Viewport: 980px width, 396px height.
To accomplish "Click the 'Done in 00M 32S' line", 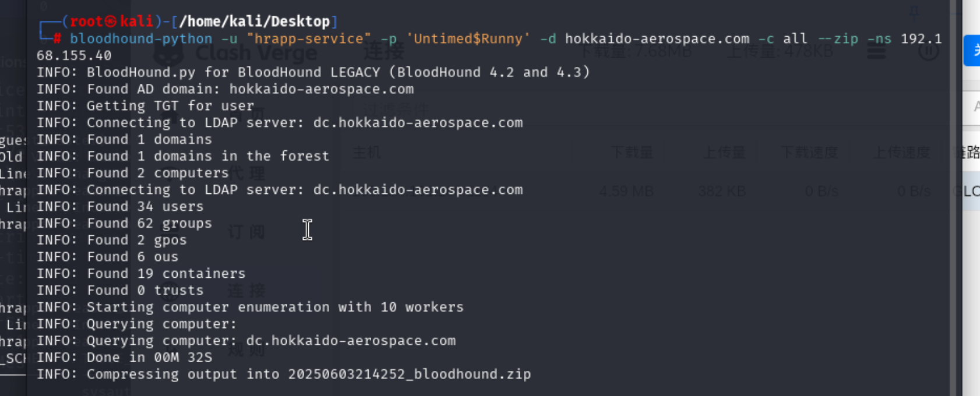I will pos(125,358).
